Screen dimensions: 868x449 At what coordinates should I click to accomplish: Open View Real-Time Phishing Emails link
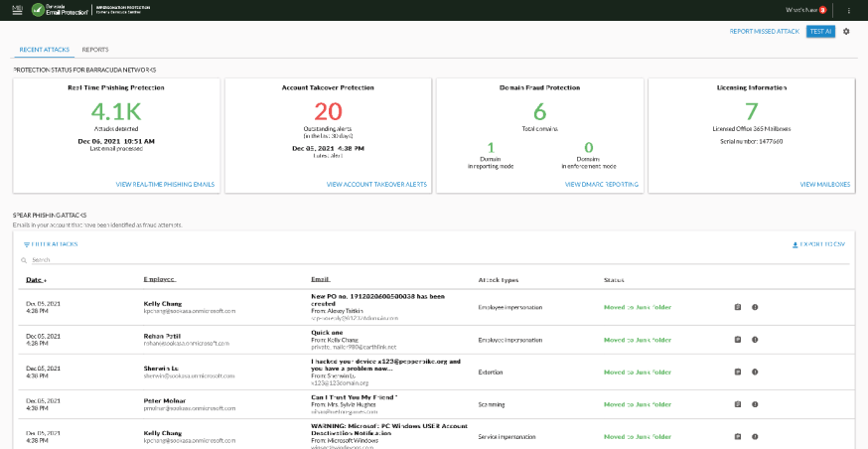point(165,185)
